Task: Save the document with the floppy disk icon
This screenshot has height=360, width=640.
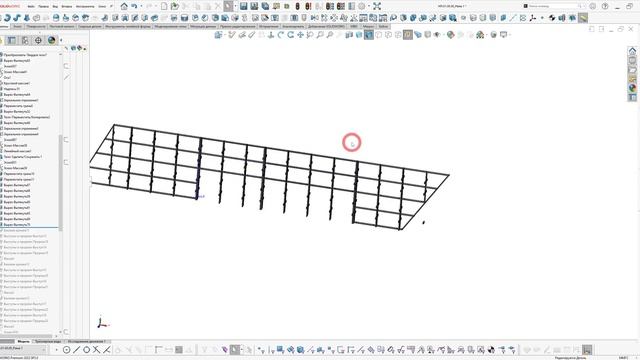Action: [244, 6]
